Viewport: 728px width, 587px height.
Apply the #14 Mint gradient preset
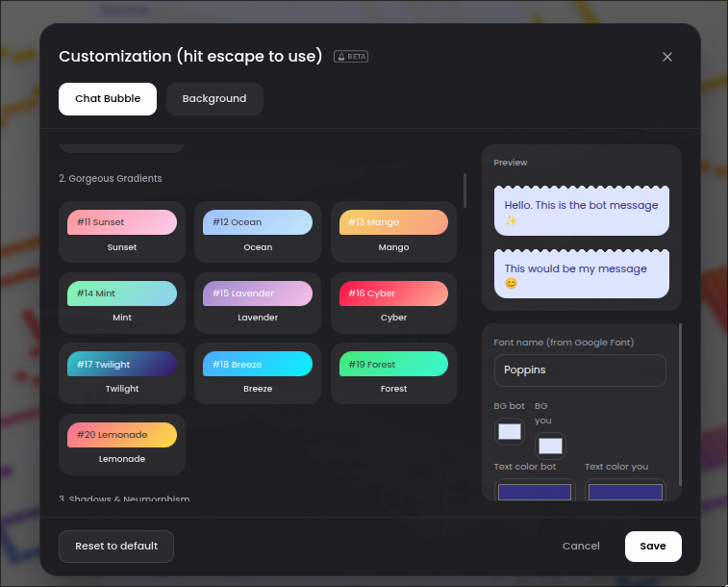point(122,303)
